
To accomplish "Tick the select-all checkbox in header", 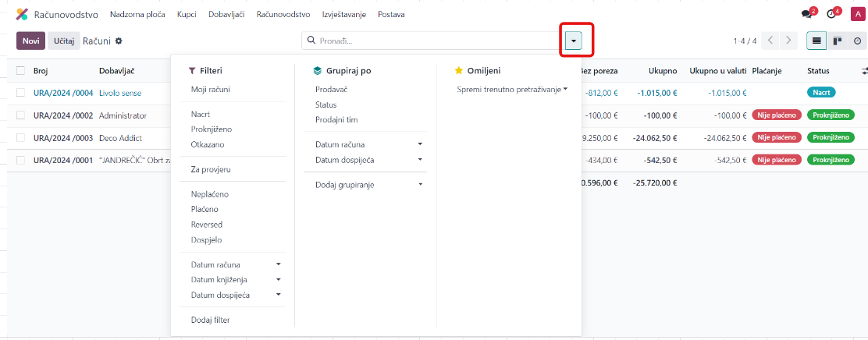I will click(21, 71).
